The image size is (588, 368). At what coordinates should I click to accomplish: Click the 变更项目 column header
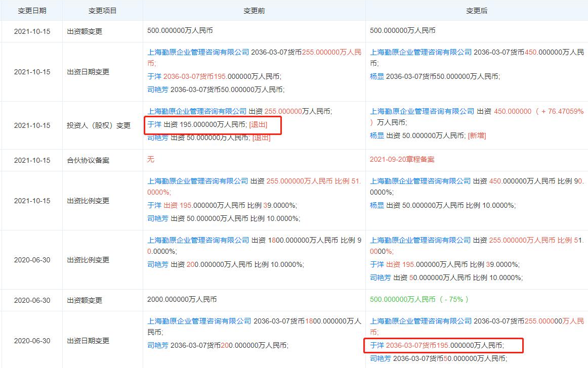pyautogui.click(x=102, y=11)
